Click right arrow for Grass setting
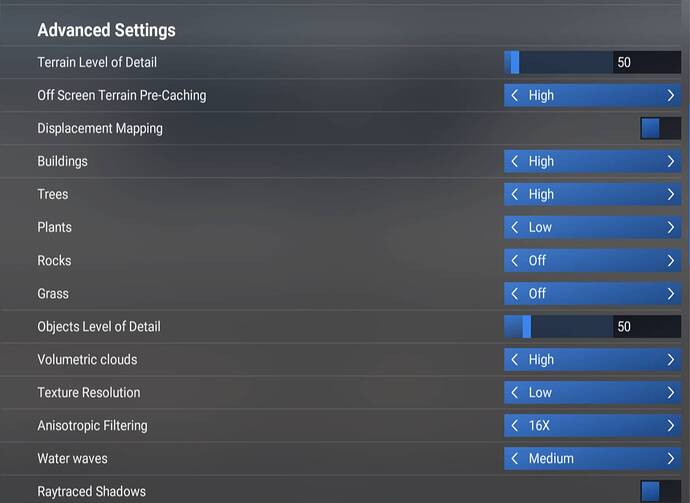Screen dimensions: 690x503 (x=670, y=293)
